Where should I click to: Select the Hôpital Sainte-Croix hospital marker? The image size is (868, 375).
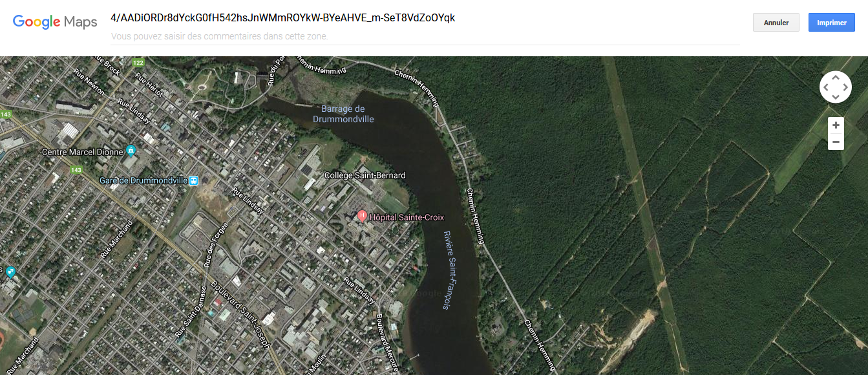[x=362, y=215]
